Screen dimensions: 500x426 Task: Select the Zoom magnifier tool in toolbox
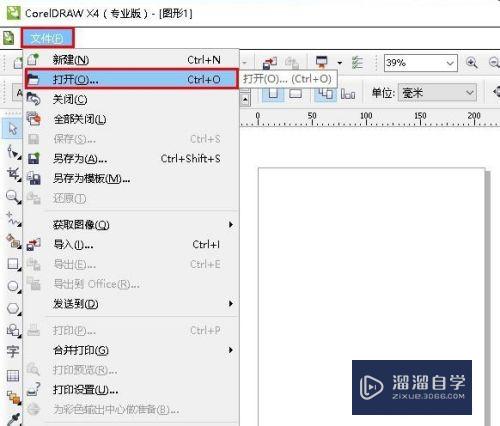(13, 197)
